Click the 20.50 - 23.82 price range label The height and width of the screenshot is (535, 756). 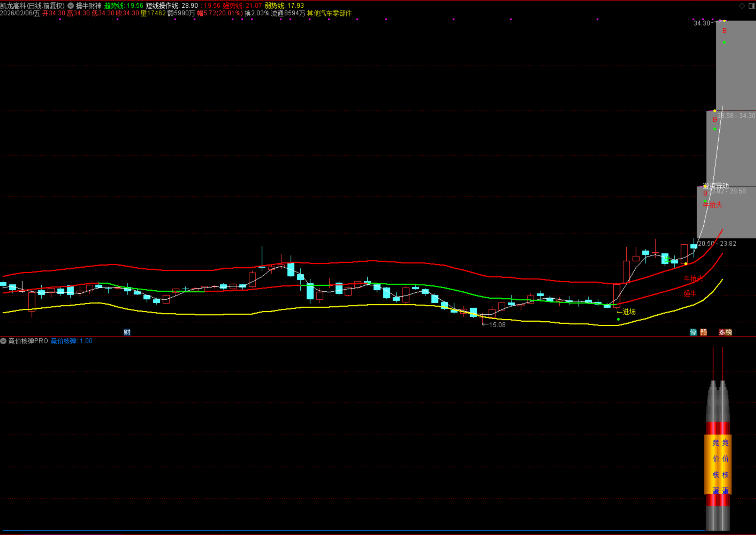pos(717,243)
